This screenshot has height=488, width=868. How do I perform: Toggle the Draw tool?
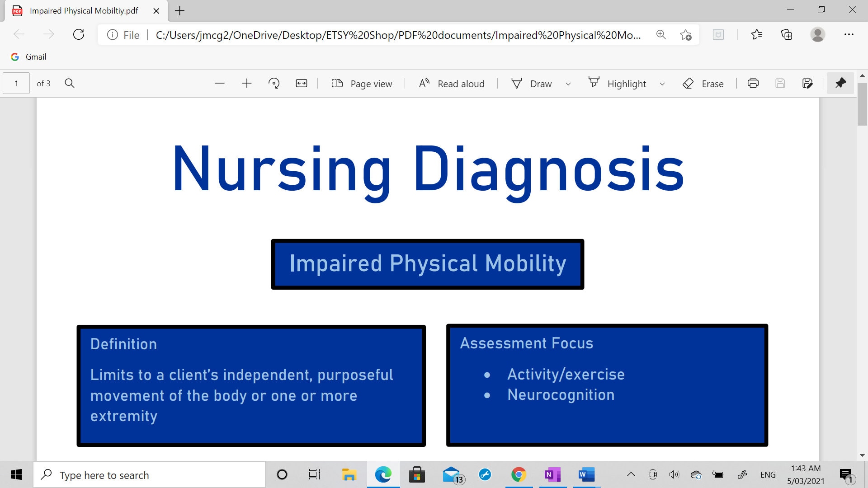pos(533,83)
